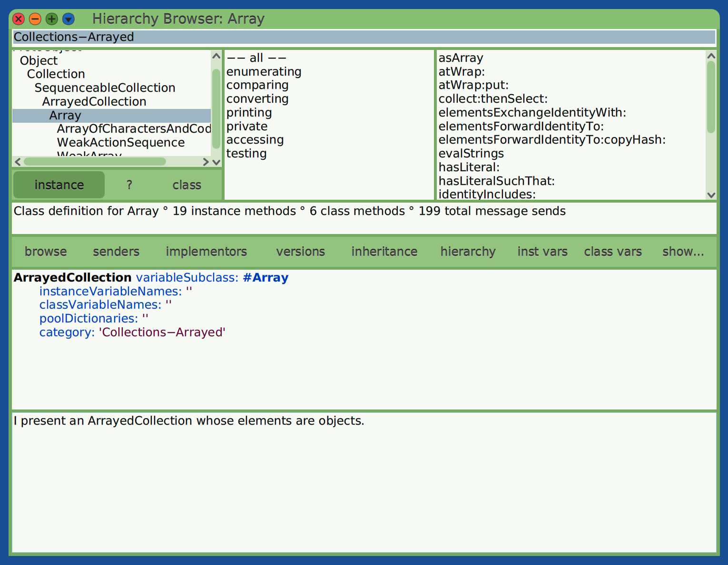
Task: Switch to the class side view
Action: tap(187, 185)
